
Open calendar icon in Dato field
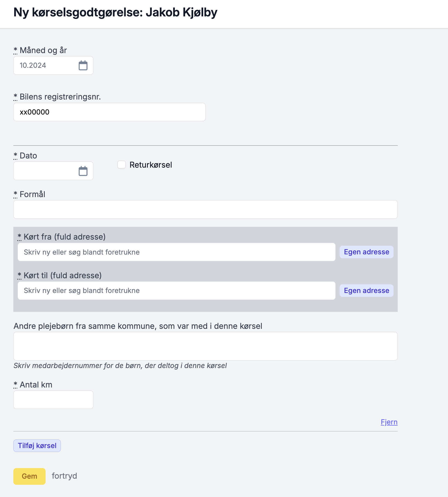[83, 171]
